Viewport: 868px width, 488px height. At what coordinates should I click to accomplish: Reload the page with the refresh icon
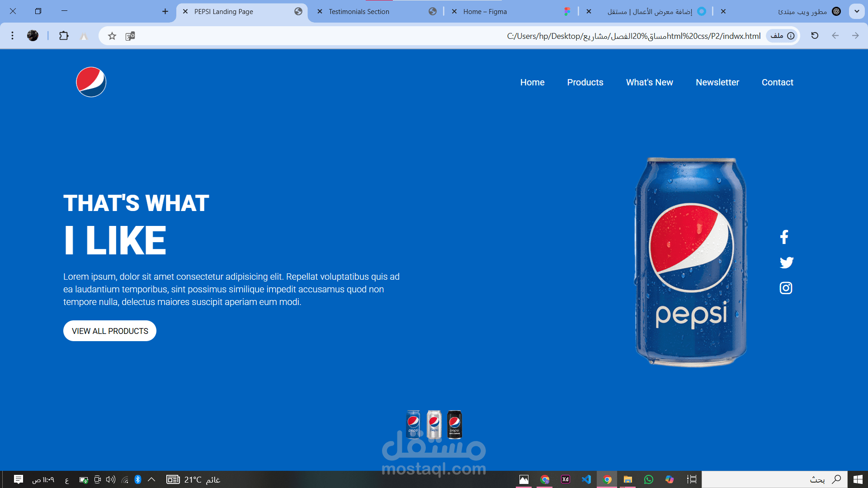coord(815,36)
